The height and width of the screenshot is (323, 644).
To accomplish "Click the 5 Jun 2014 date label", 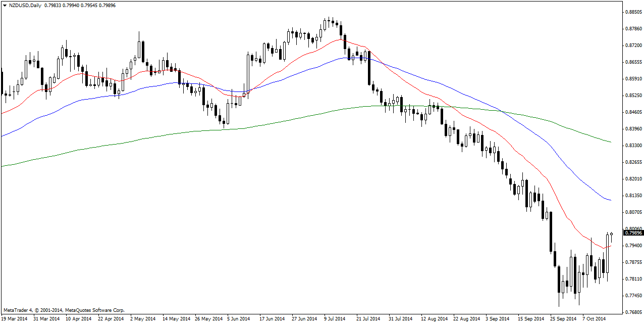I will (x=238, y=319).
